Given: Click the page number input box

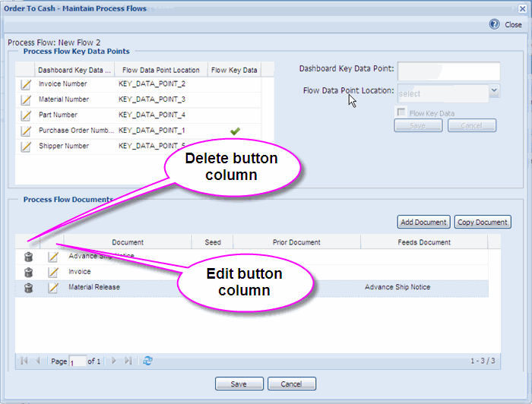Looking at the screenshot, I should pyautogui.click(x=78, y=361).
